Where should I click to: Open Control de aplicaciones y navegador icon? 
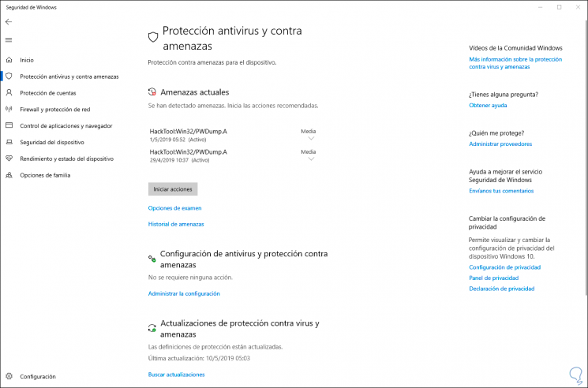[9, 125]
